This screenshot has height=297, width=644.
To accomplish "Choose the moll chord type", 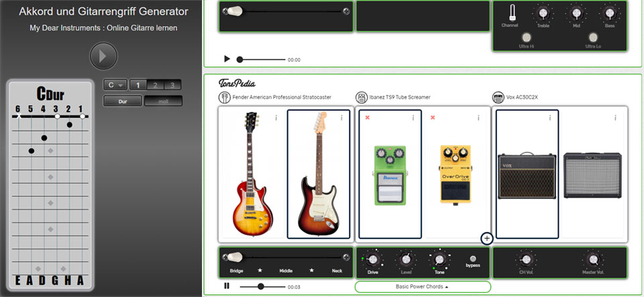I will tap(164, 101).
